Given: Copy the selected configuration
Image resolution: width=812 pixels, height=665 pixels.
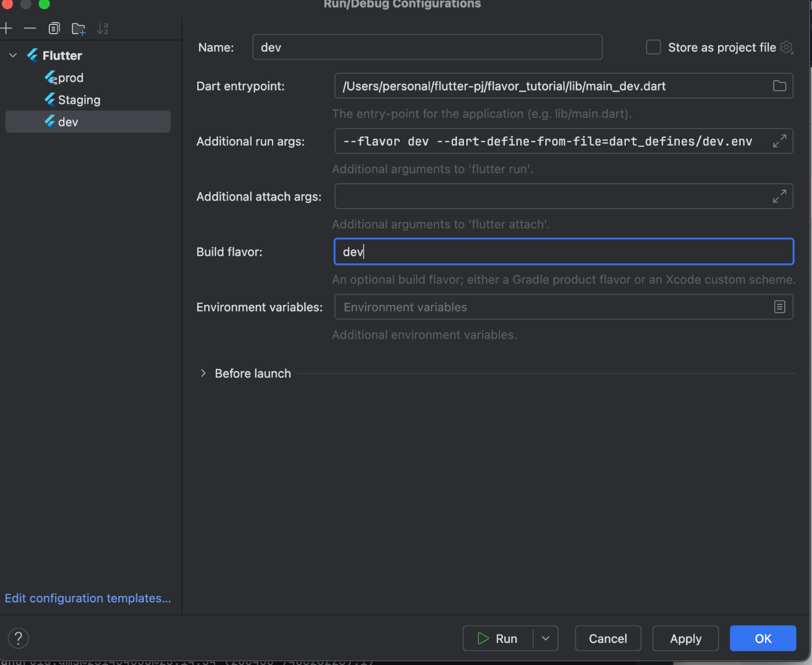Looking at the screenshot, I should click(x=54, y=28).
